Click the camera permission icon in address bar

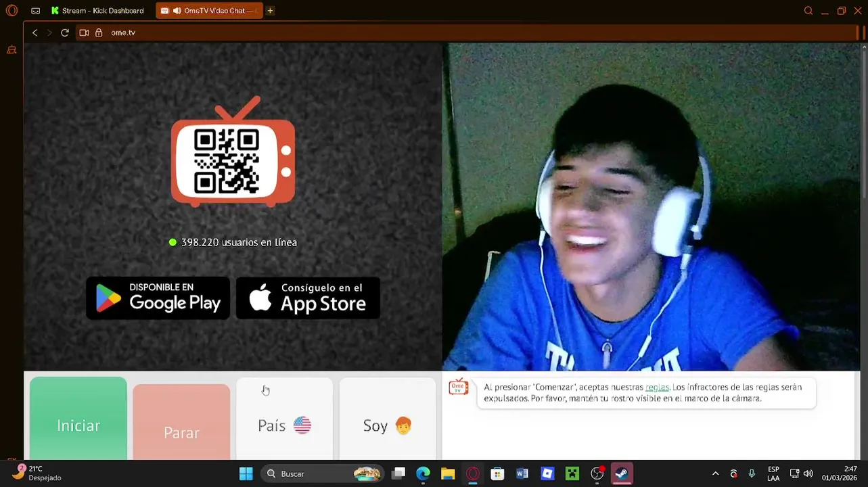coord(84,32)
